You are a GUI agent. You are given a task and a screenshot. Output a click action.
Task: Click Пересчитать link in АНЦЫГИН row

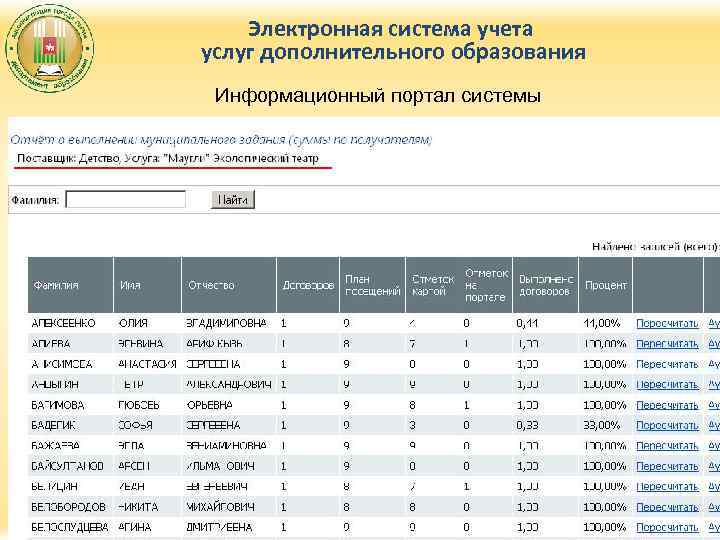[667, 385]
